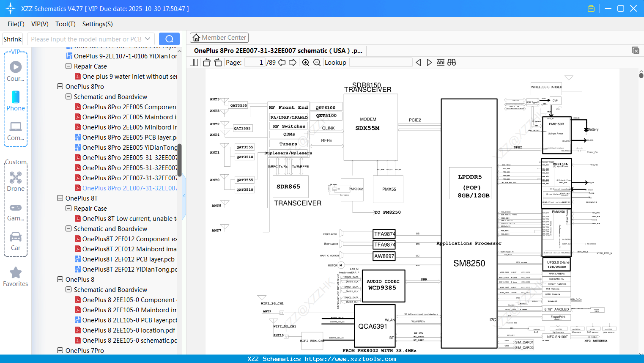The image size is (644, 363).
Task: Go to the next page arrow
Action: point(293,63)
